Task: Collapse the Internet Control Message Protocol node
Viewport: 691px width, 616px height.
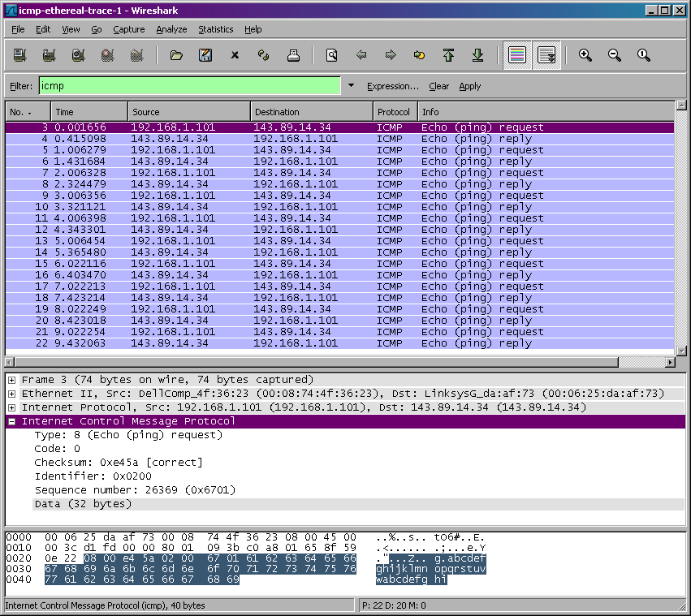Action: 12,422
